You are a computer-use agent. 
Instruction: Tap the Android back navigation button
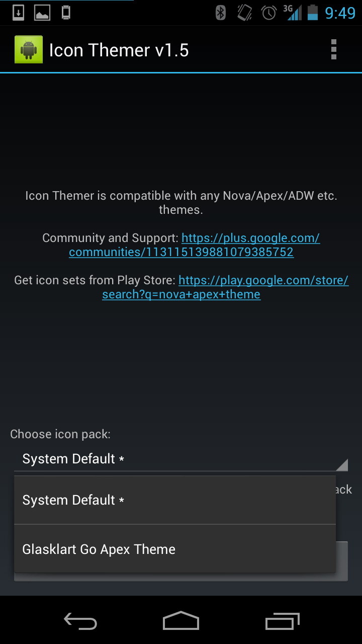(x=80, y=621)
